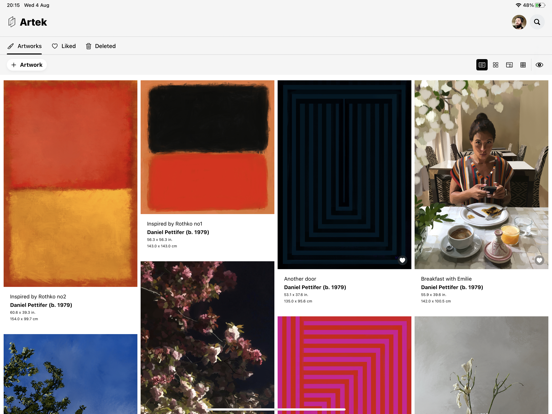Unlike Another door with heart icon

[402, 260]
